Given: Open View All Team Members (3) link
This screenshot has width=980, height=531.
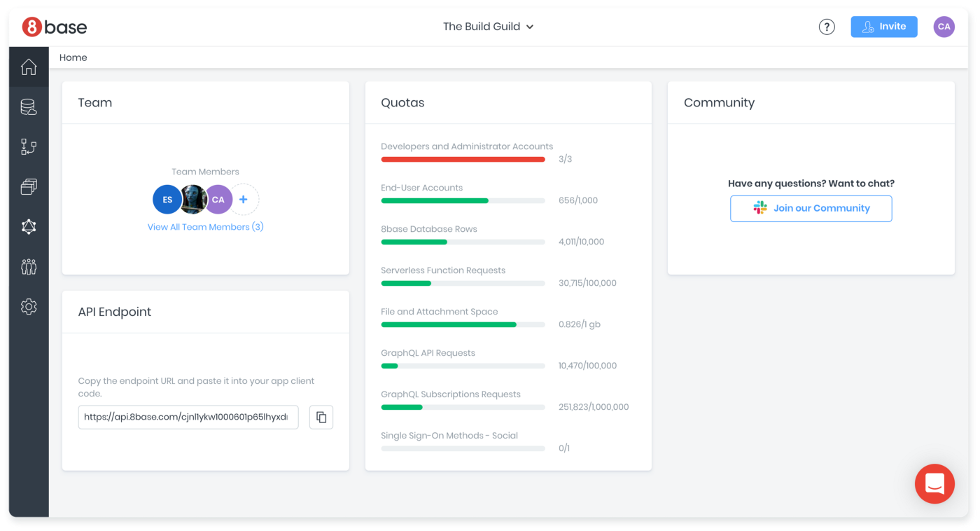Looking at the screenshot, I should click(x=206, y=227).
